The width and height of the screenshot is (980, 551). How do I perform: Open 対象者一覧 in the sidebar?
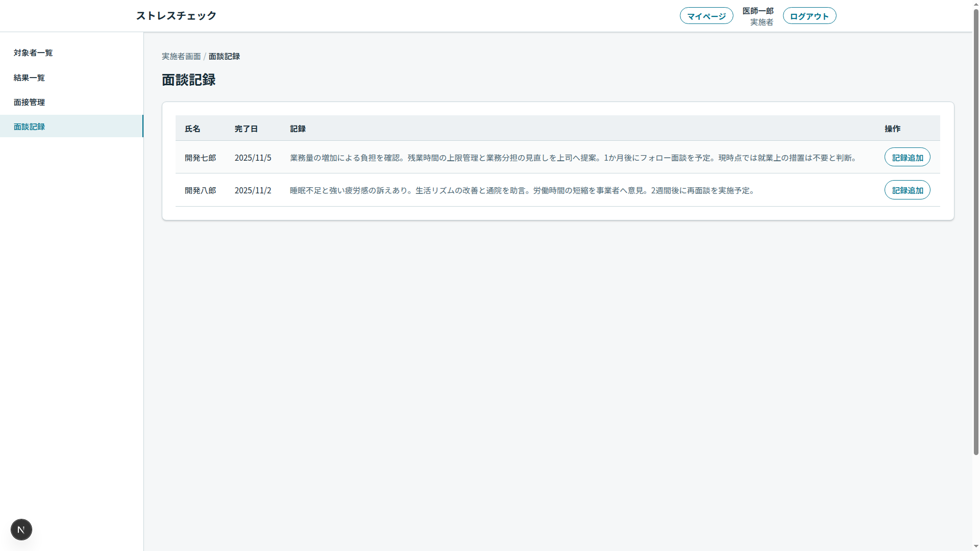[71, 53]
